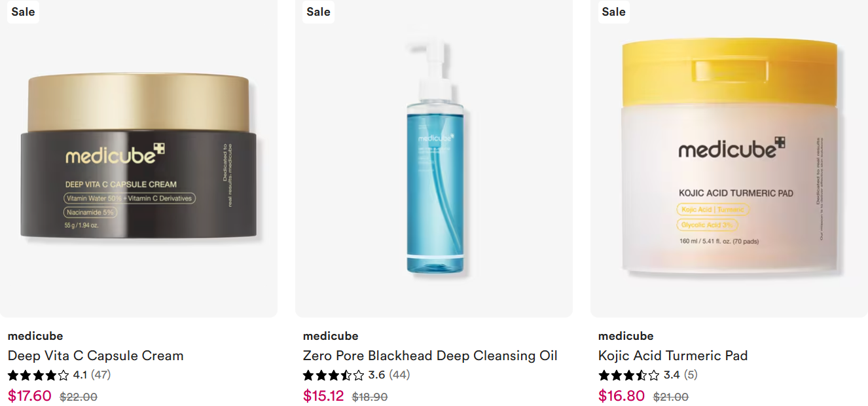The height and width of the screenshot is (406, 868).
Task: Open the 5 reviews count
Action: click(x=691, y=375)
